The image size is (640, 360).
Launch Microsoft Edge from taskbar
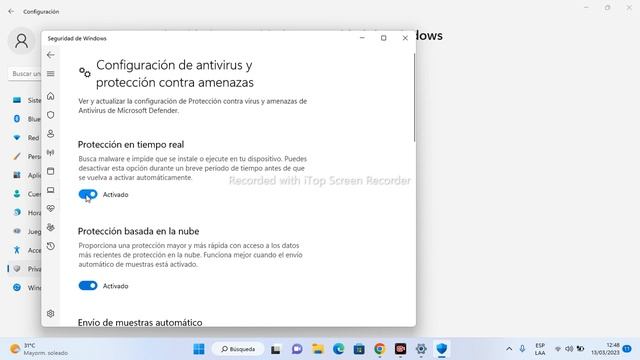coord(338,349)
